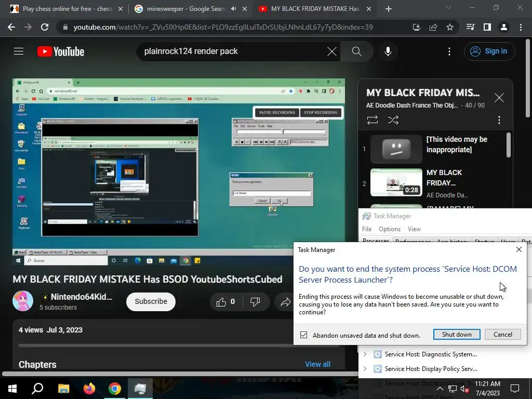Screen dimensions: 532x399
Task: Open taskbar search
Action: 37,389
